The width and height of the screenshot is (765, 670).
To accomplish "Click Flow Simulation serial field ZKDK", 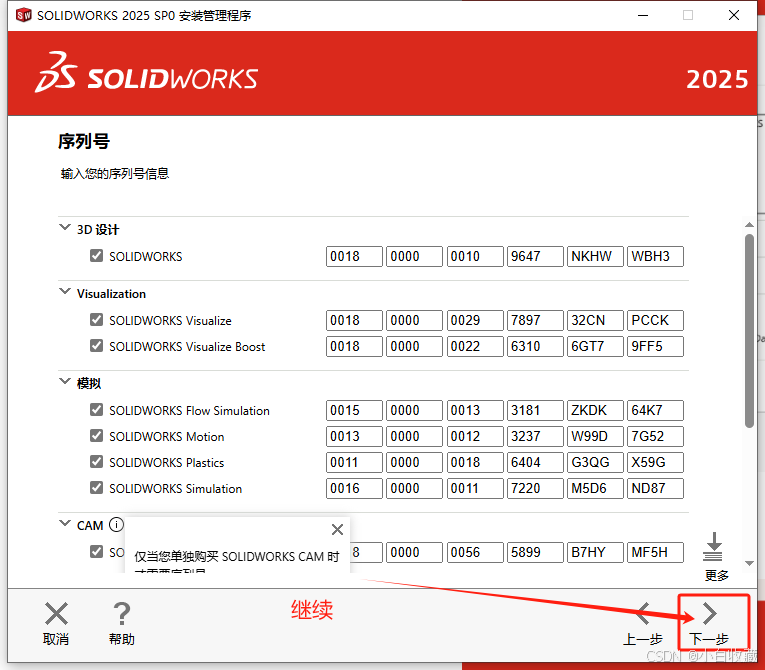I will pos(595,410).
